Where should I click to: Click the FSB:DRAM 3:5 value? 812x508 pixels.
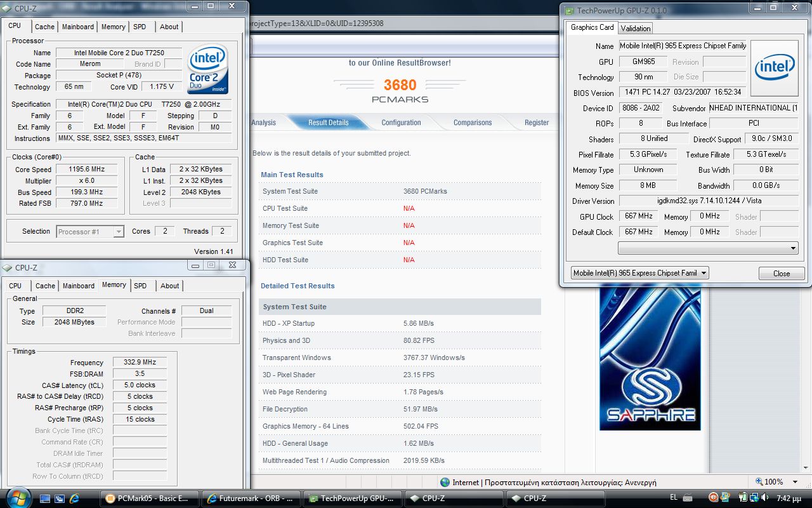pyautogui.click(x=140, y=374)
